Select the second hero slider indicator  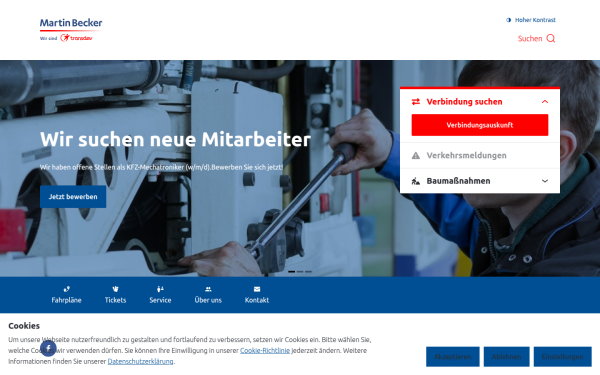300,272
